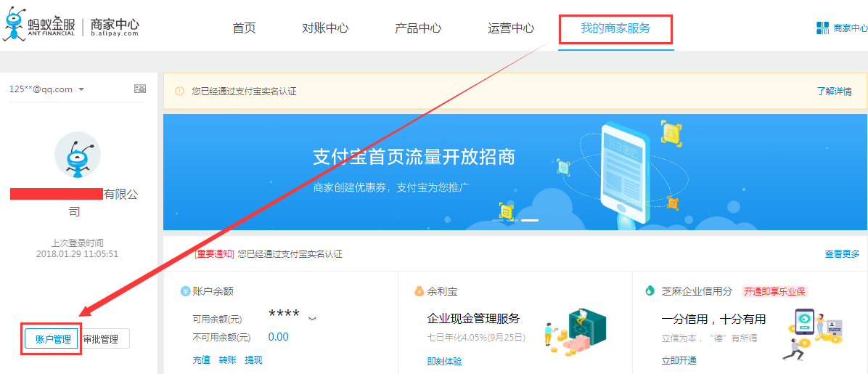868x374 pixels.
Task: Click the 0.00 unavailable balance value
Action: click(x=279, y=337)
